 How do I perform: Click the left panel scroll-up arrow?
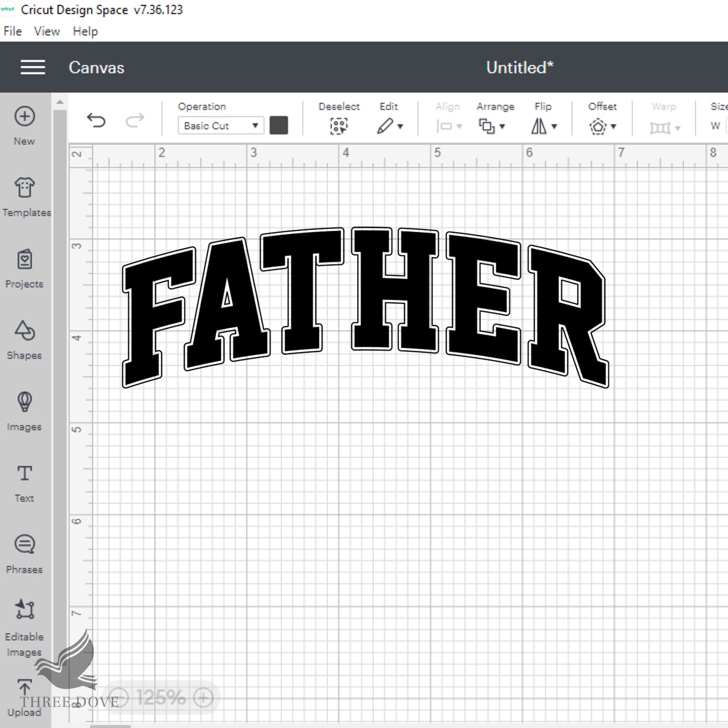60,102
